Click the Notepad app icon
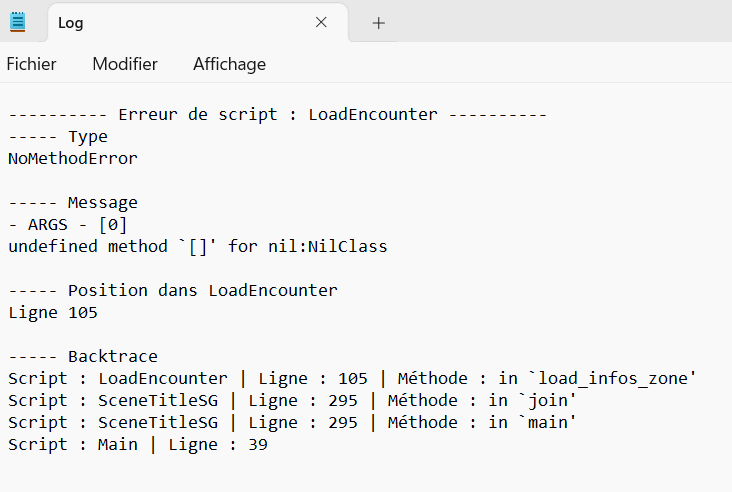Screen dimensions: 732x492 coord(18,22)
